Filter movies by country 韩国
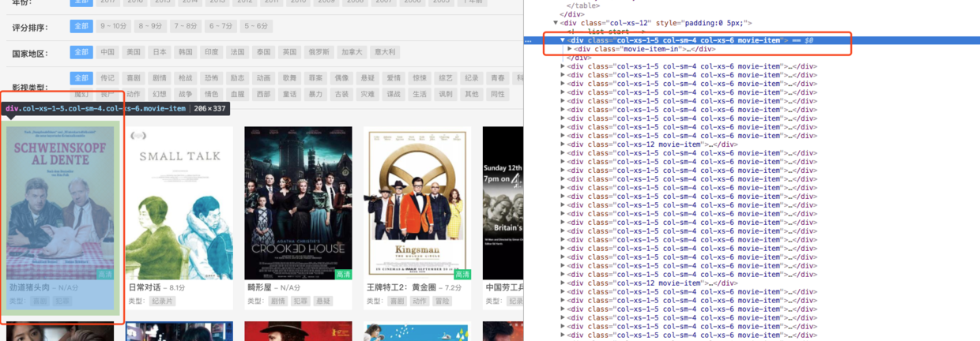The image size is (980, 341). (x=186, y=52)
